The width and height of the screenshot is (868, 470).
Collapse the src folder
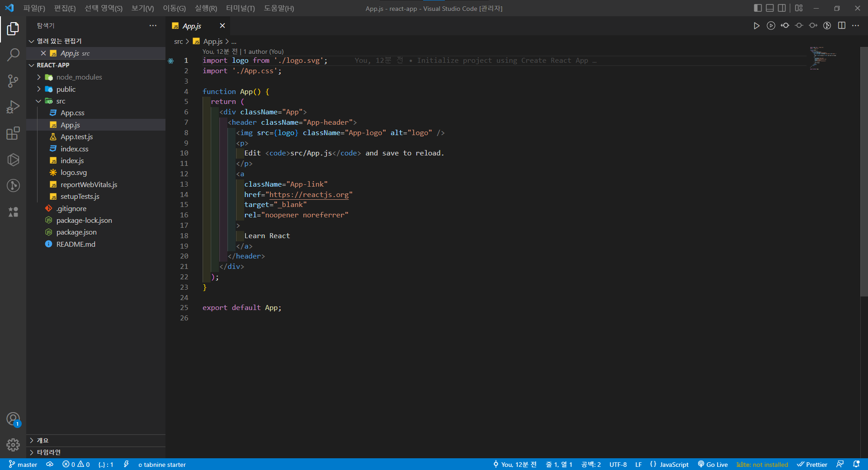tap(96, 101)
